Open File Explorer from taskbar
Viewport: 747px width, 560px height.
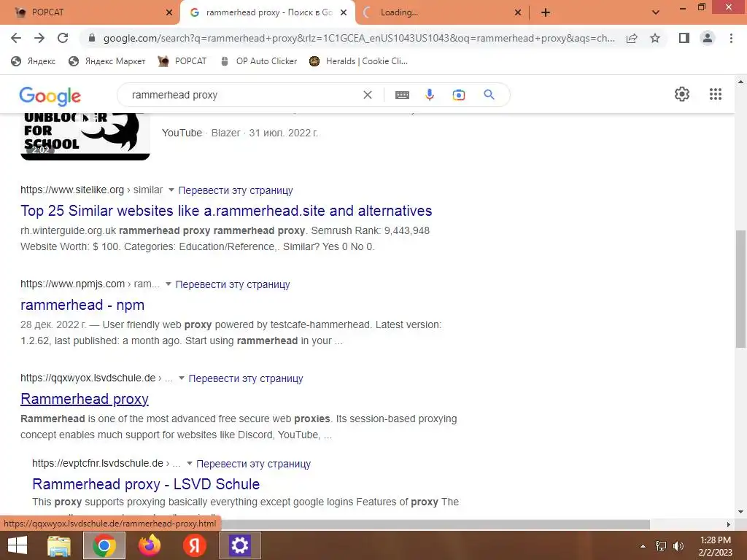(x=59, y=545)
